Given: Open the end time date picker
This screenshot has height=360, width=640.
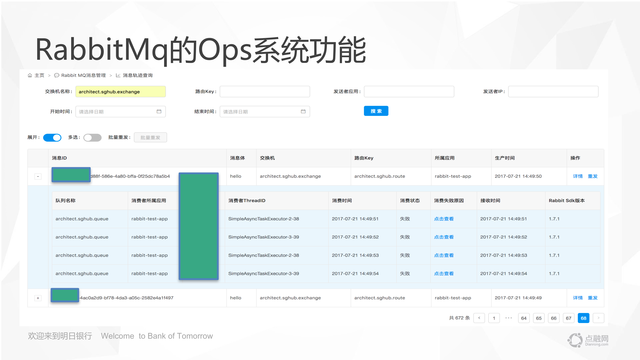Looking at the screenshot, I should coord(264,111).
